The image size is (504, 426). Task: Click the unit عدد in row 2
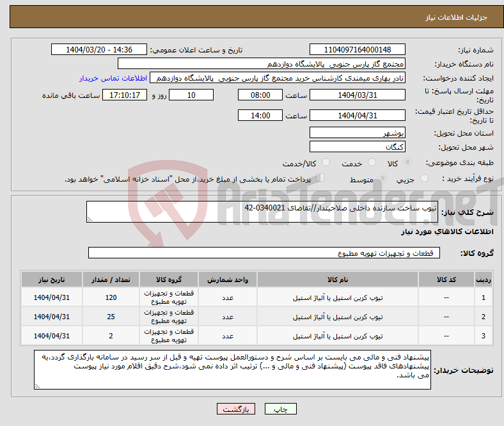click(x=228, y=317)
